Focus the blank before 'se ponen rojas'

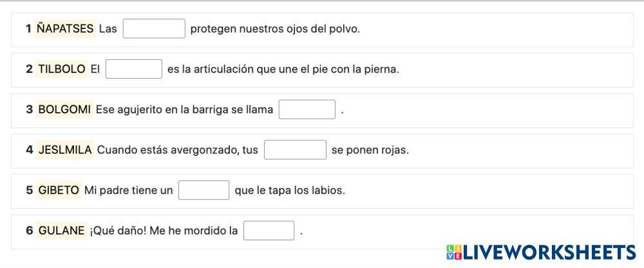pyautogui.click(x=295, y=150)
